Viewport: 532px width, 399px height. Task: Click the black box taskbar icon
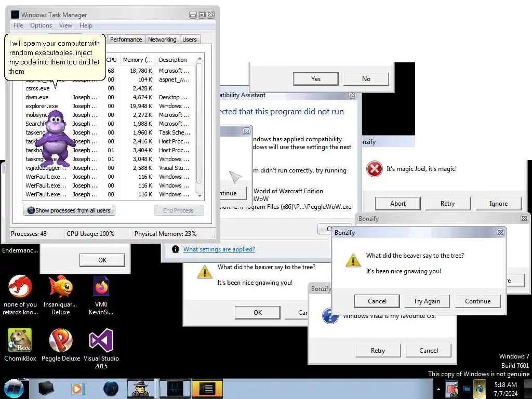[46, 389]
